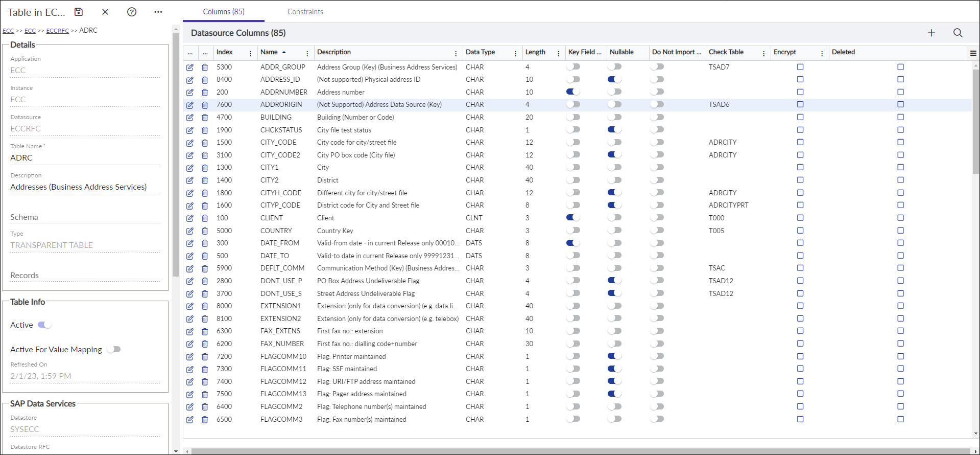Edit the FAX_NUMBER column row
980x455 pixels.
190,344
